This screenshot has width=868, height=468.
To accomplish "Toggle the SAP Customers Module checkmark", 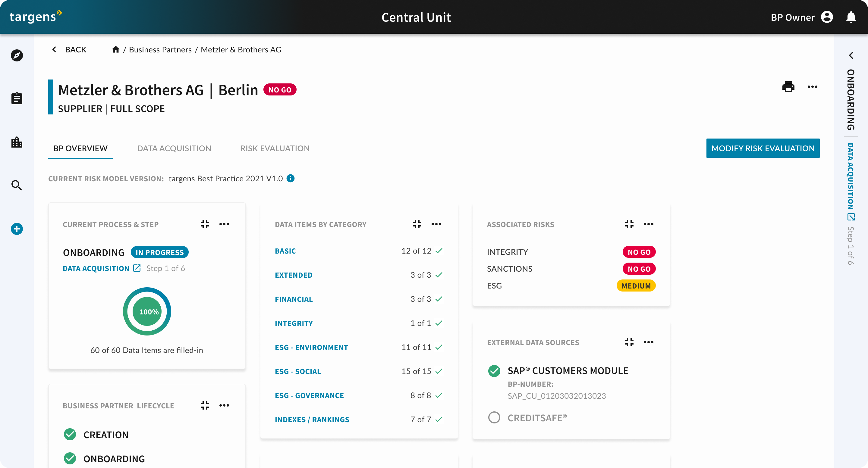I will pyautogui.click(x=494, y=371).
